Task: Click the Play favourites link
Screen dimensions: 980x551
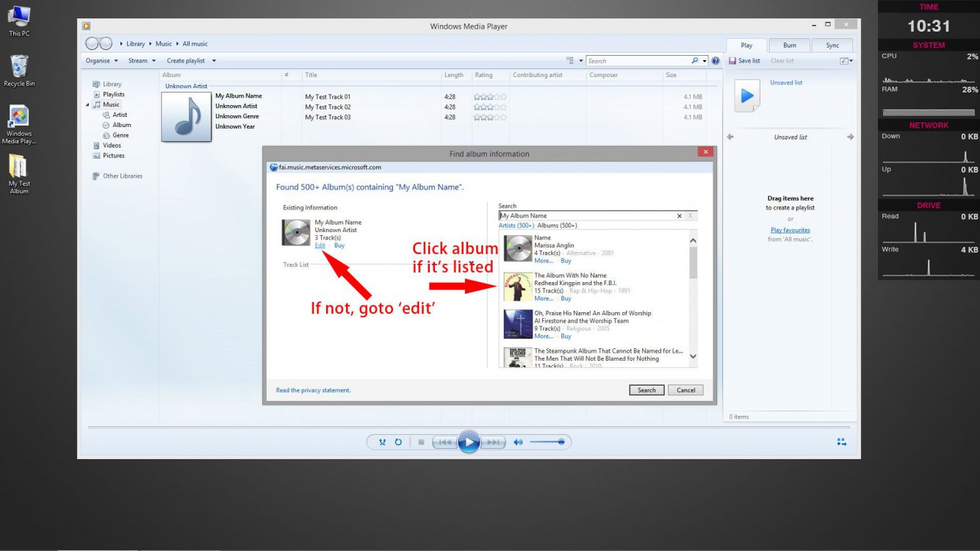Action: tap(790, 230)
